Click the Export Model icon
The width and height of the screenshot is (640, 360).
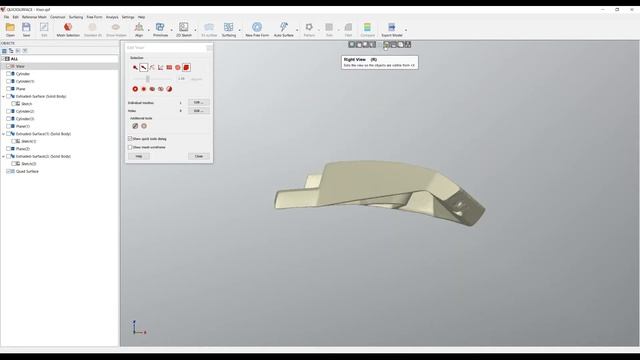pos(392,27)
